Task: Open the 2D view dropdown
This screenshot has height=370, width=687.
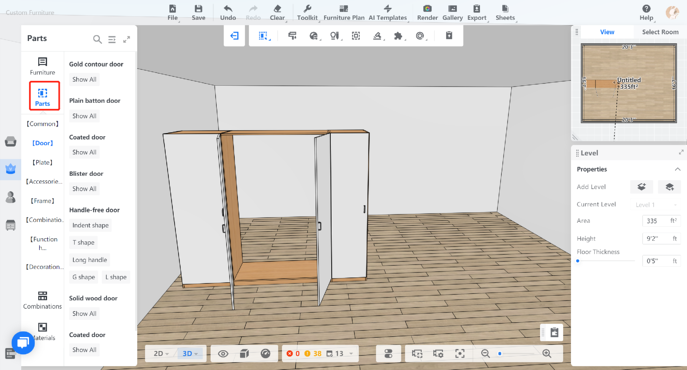Action: (x=161, y=353)
